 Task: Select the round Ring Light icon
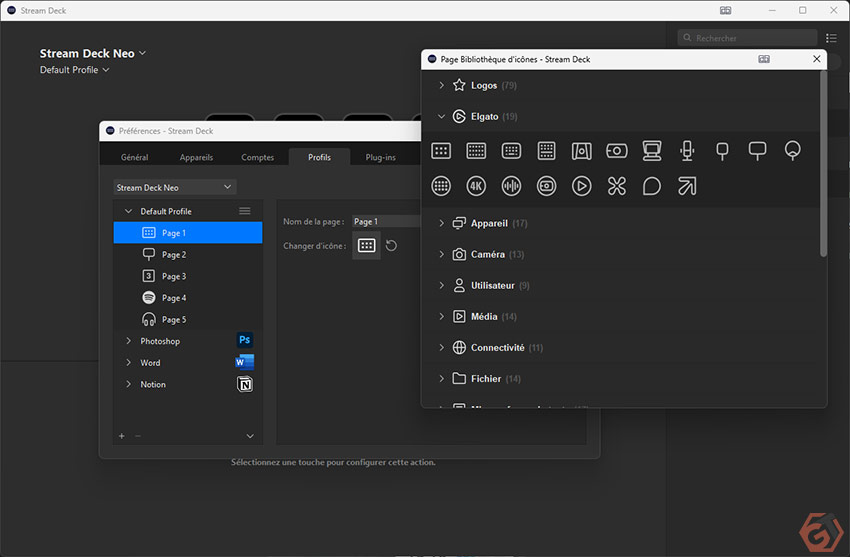[793, 151]
